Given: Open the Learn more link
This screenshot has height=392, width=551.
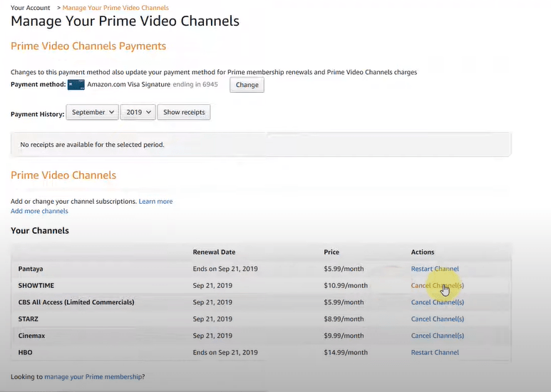Looking at the screenshot, I should click(155, 201).
